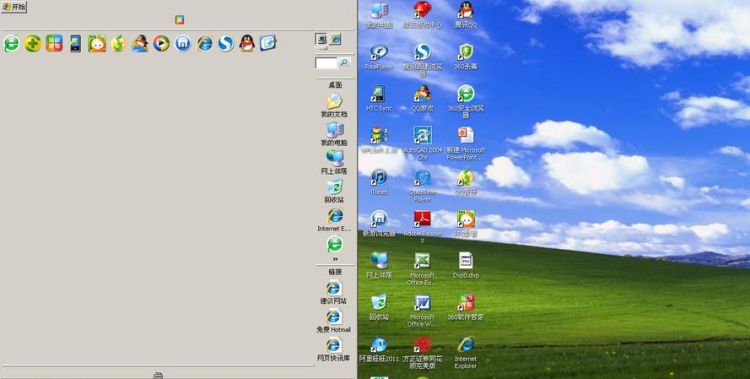
Task: Click the search text box in toolbar panel
Action: coord(326,63)
